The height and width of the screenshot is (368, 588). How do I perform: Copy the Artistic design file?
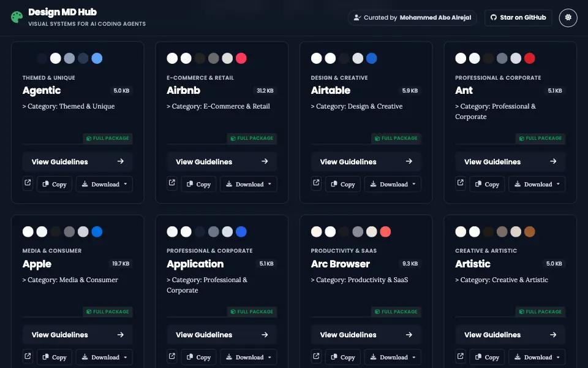pos(487,357)
